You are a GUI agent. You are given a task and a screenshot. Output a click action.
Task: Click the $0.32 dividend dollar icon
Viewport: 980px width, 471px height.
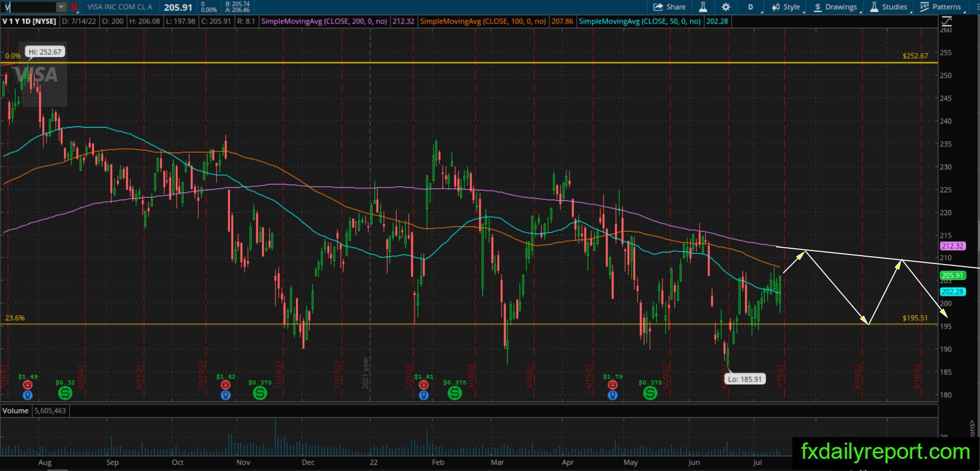pos(65,393)
